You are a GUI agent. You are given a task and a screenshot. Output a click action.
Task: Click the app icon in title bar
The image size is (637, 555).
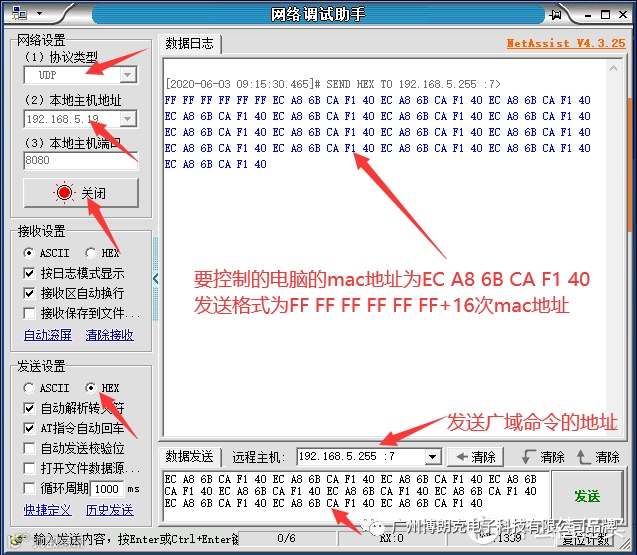tap(19, 13)
